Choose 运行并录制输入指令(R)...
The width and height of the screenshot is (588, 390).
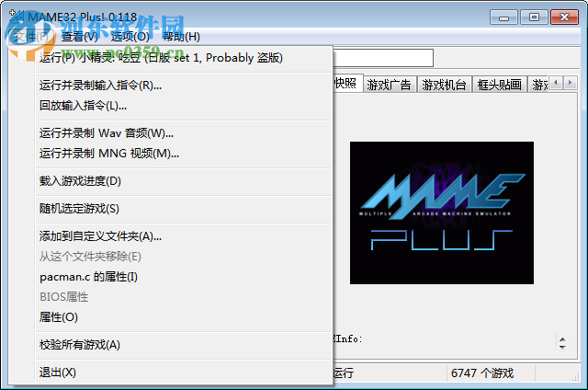click(184, 86)
